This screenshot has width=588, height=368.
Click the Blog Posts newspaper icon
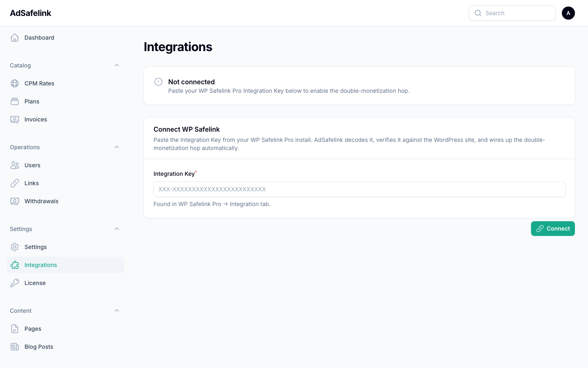tap(15, 347)
